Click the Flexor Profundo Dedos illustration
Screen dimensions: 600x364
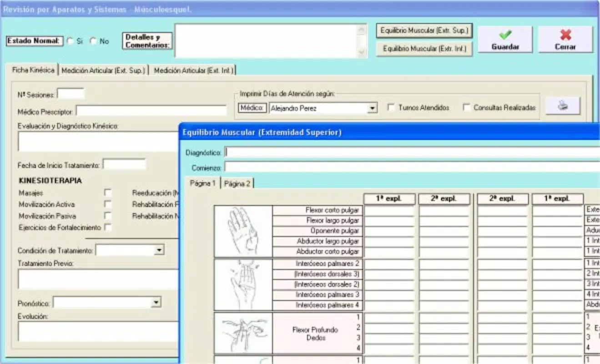243,333
